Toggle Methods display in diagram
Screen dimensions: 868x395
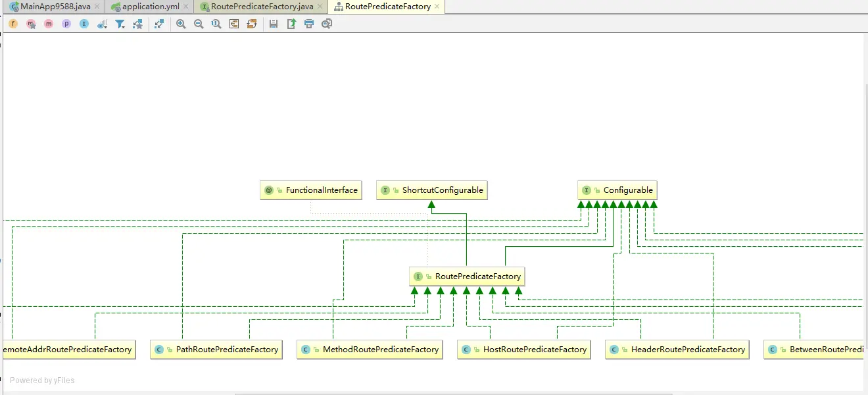coord(49,24)
